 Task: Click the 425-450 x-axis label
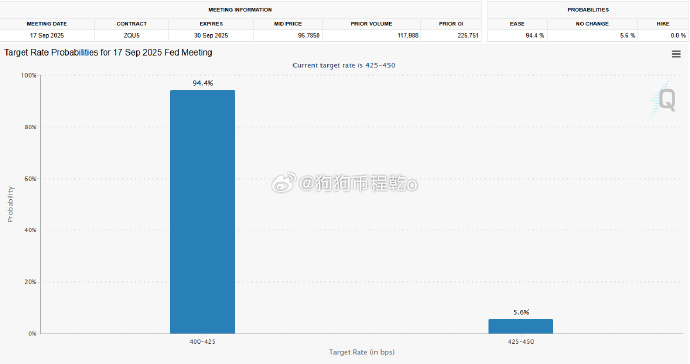coord(521,342)
